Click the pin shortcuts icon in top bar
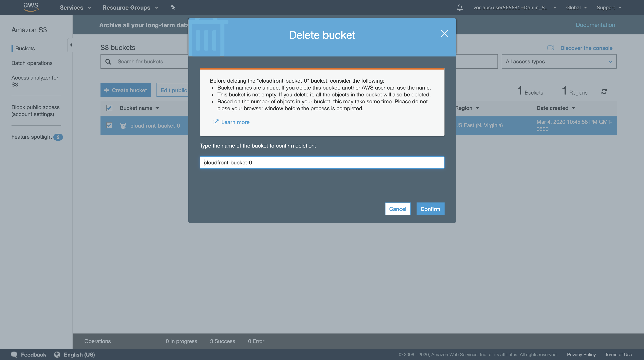644x360 pixels. [173, 7]
